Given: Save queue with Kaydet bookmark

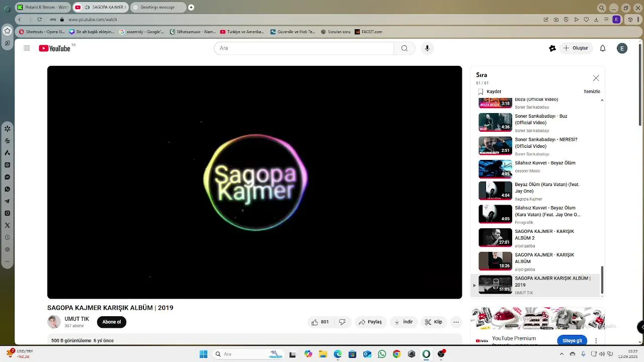Looking at the screenshot, I should [x=490, y=92].
